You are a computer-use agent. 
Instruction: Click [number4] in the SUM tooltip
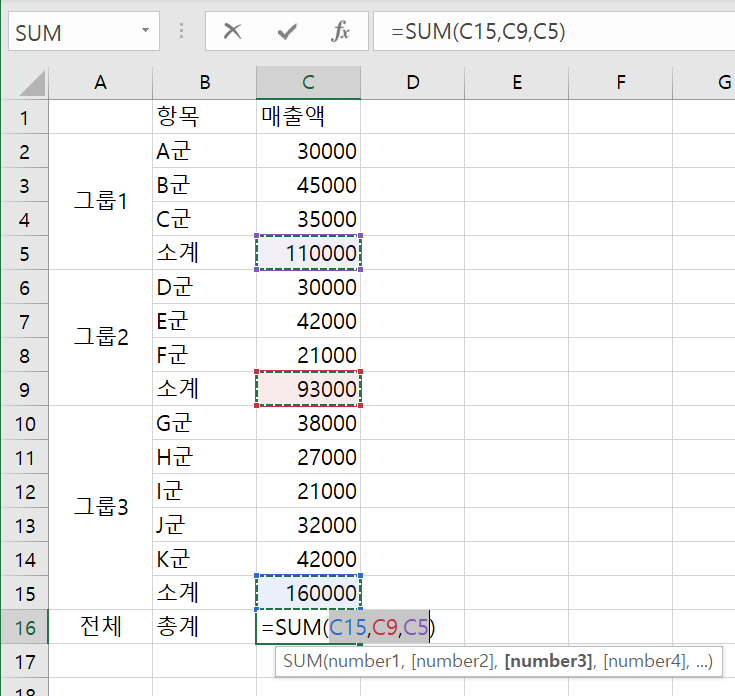click(645, 661)
